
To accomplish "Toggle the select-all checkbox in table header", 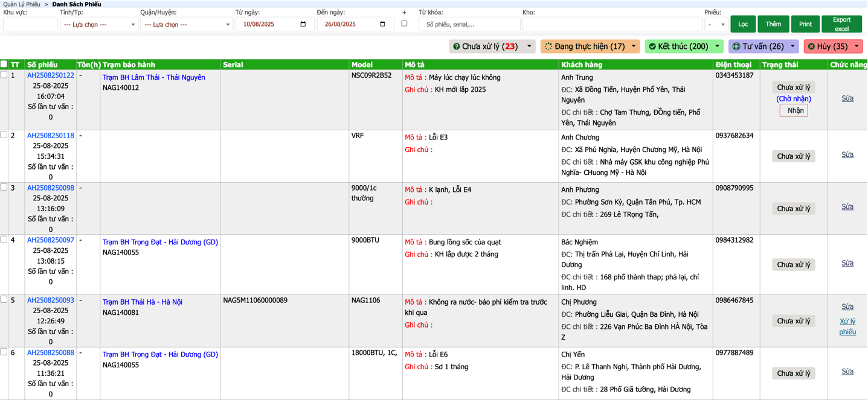I will coord(4,64).
